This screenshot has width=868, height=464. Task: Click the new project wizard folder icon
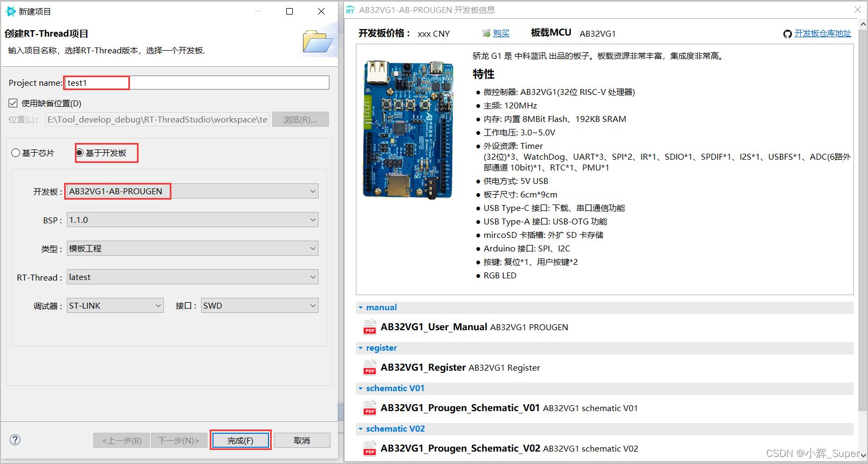pyautogui.click(x=317, y=42)
